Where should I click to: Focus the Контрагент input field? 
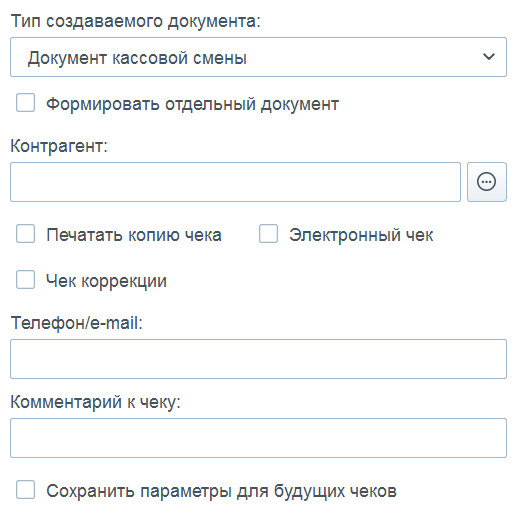(x=235, y=182)
